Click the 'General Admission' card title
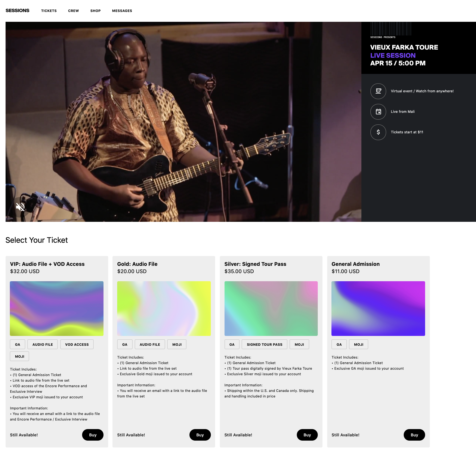Viewport: 476px width, 459px height. pos(356,264)
